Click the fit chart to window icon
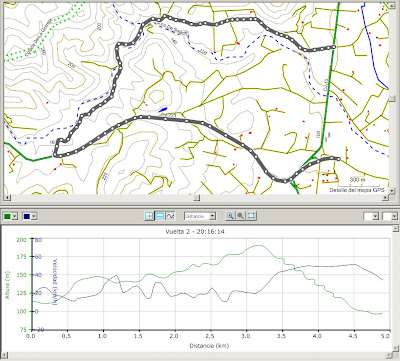The image size is (400, 361). click(251, 216)
